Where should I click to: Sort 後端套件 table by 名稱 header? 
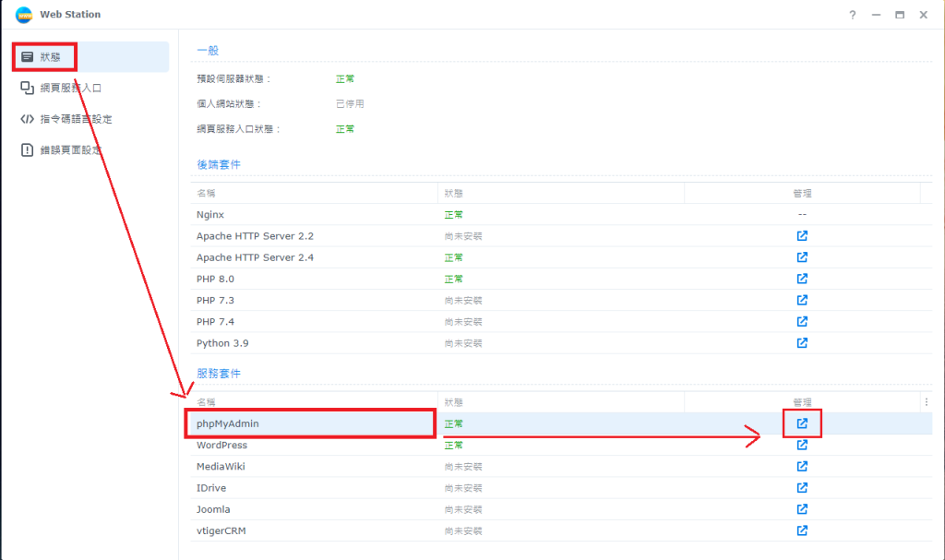pos(314,194)
